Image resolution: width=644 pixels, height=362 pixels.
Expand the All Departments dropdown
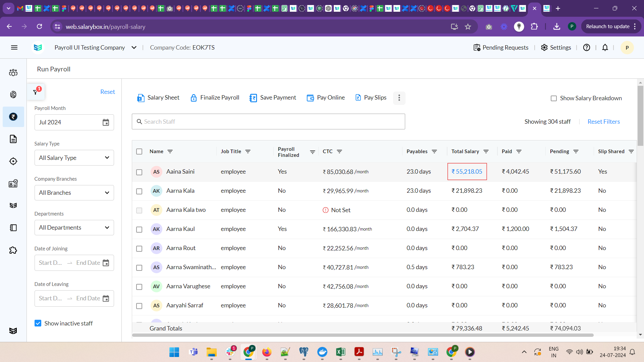coord(74,228)
